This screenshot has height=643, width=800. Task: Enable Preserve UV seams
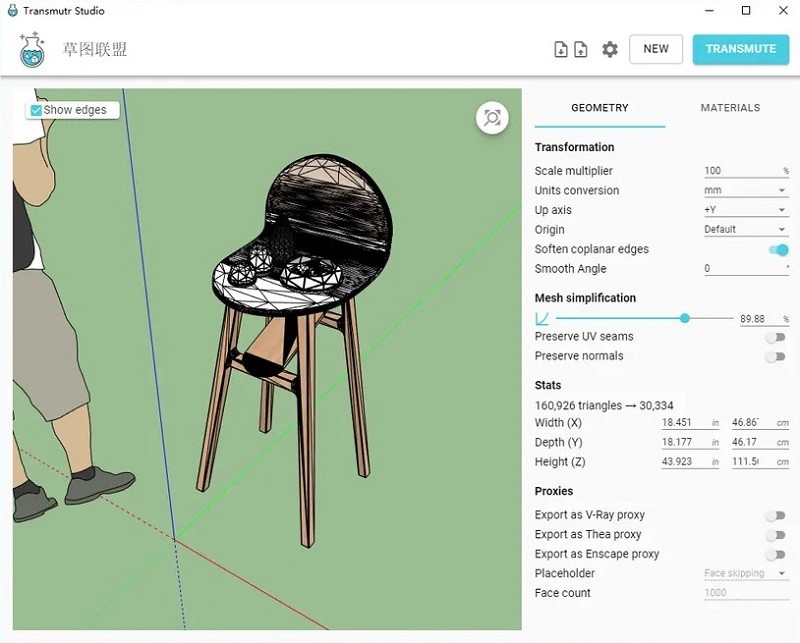pyautogui.click(x=777, y=337)
